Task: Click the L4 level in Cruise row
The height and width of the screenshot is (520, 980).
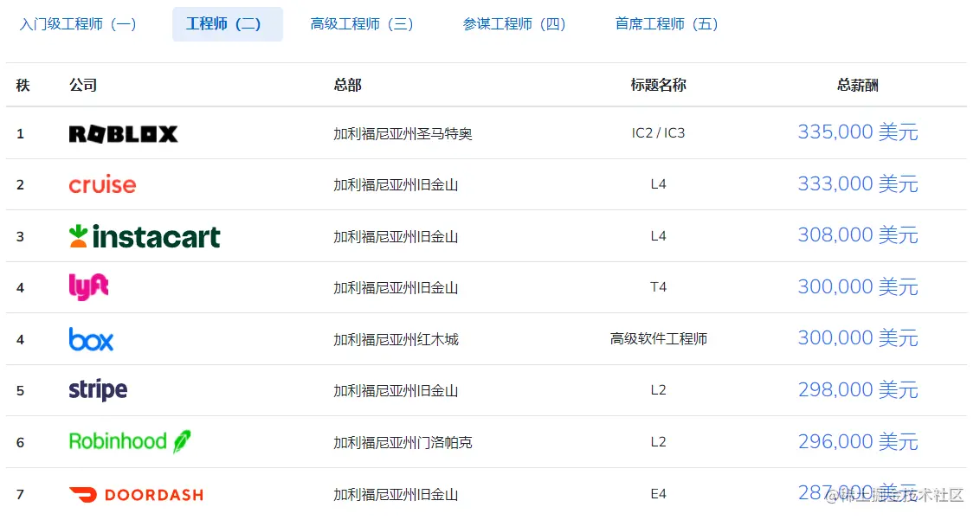Action: pos(658,184)
